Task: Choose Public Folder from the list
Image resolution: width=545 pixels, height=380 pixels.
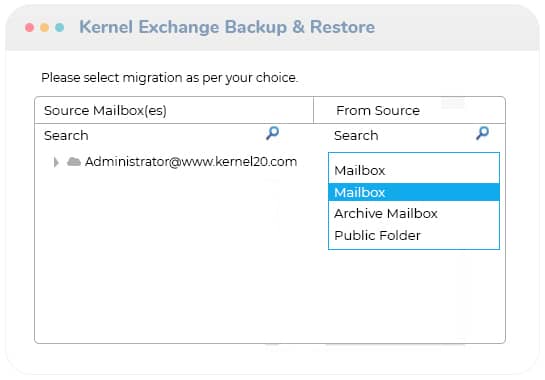Action: coord(414,236)
